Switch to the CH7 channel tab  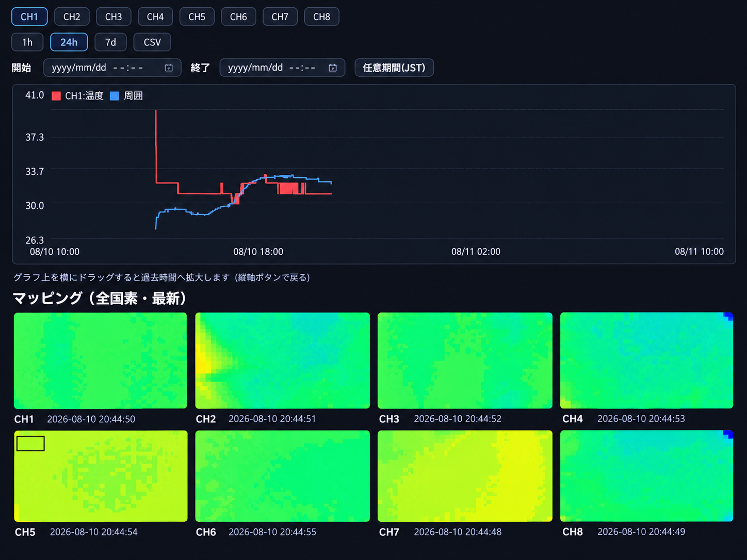coord(280,17)
